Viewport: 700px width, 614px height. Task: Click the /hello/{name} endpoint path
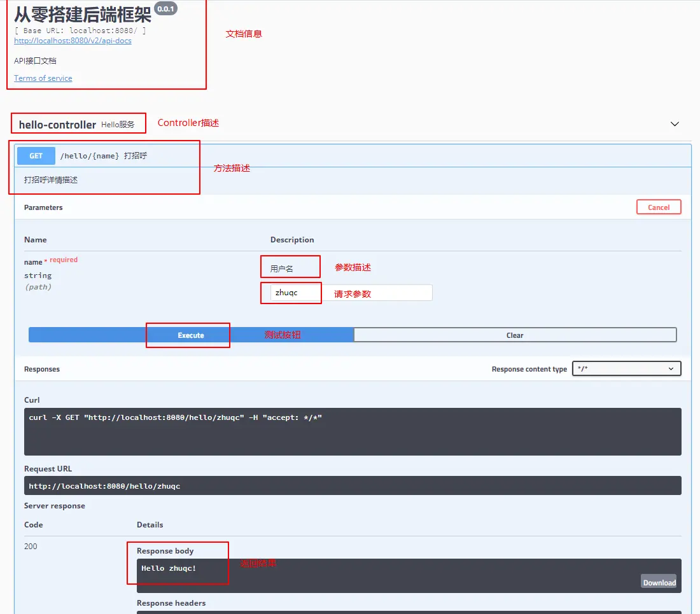coord(90,156)
